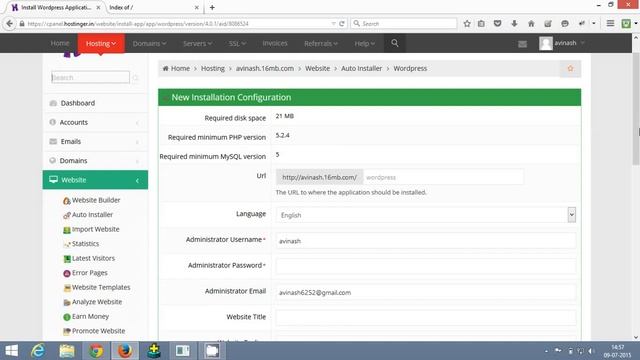The image size is (640, 360).
Task: Click the avinash.16mb.com breadcrumb link
Action: [264, 69]
